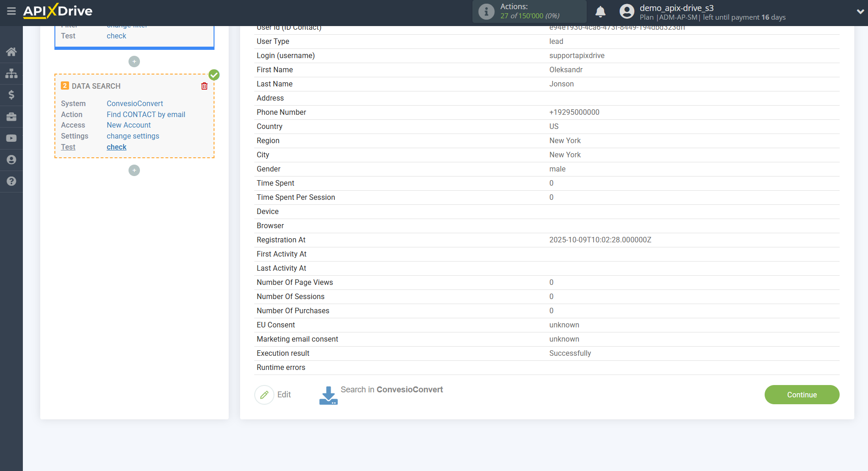Screen dimensions: 868x471
Task: Click the 'New Account' access link
Action: tap(129, 125)
